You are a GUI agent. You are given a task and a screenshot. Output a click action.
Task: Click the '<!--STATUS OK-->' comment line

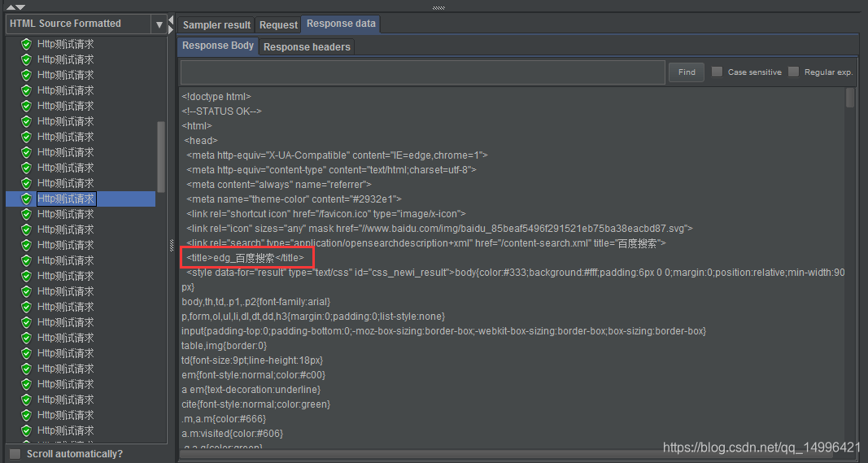point(221,111)
